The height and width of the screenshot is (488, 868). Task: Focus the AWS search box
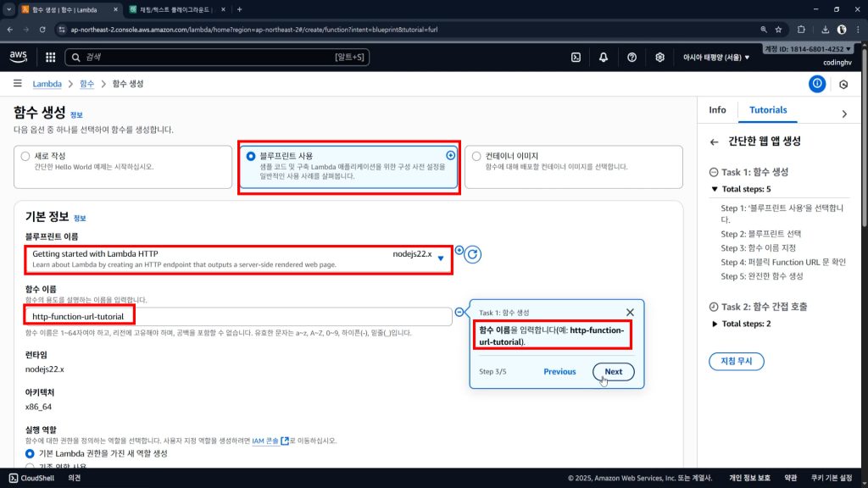pos(217,57)
